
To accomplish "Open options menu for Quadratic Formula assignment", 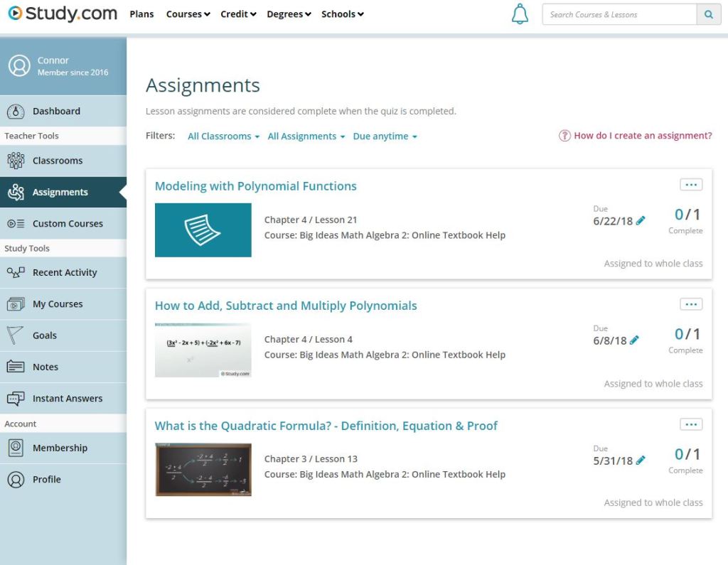I will coord(691,424).
